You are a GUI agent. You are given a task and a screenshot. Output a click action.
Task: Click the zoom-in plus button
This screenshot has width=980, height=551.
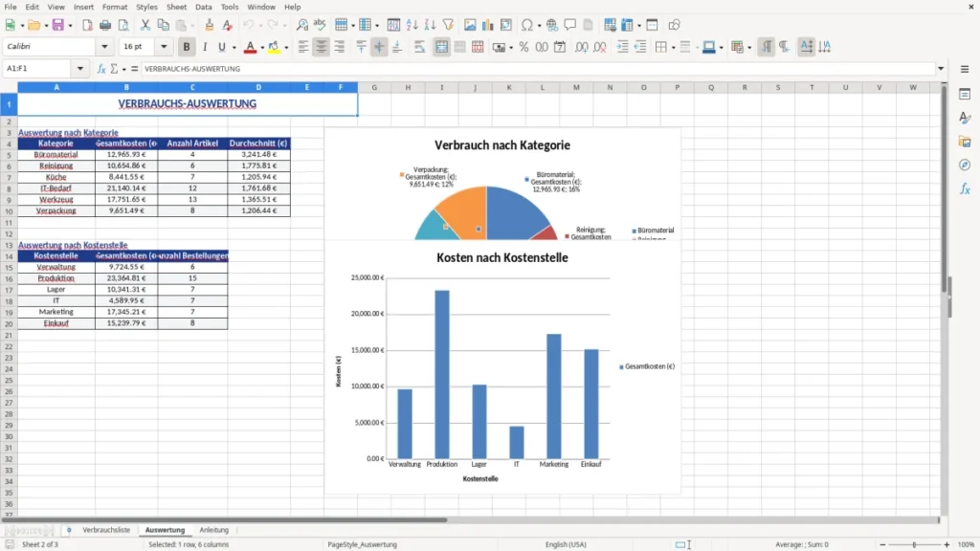pos(947,544)
